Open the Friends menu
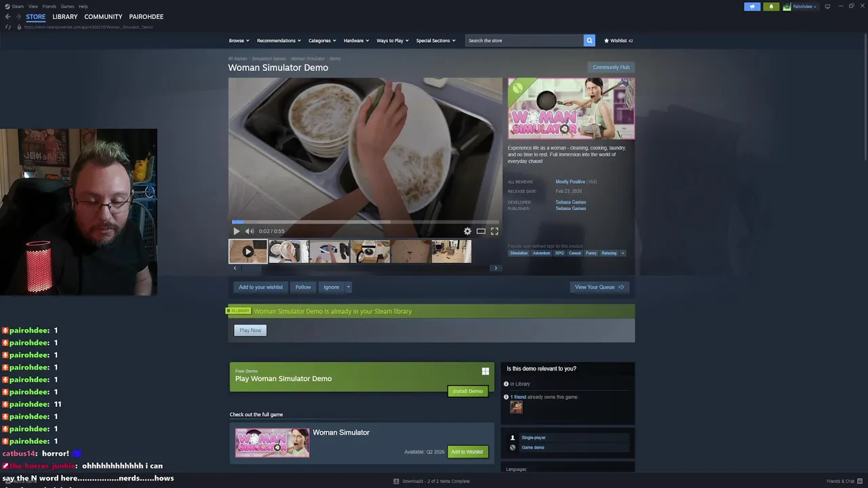 click(x=49, y=6)
